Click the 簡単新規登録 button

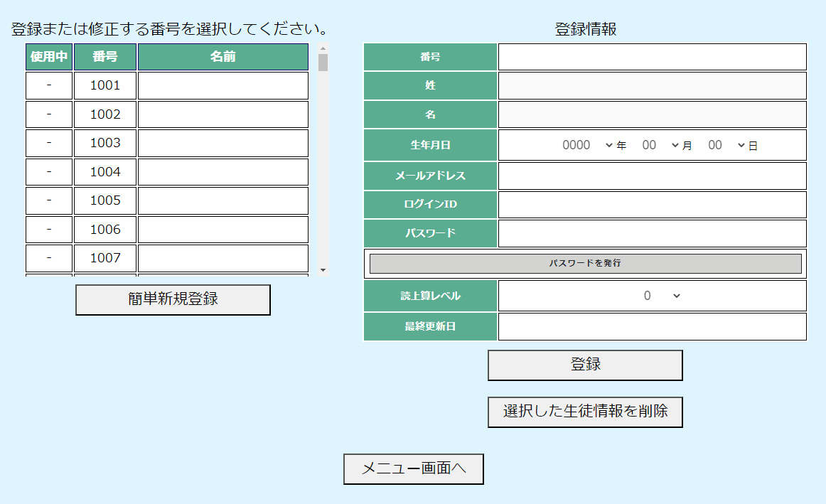coord(173,299)
